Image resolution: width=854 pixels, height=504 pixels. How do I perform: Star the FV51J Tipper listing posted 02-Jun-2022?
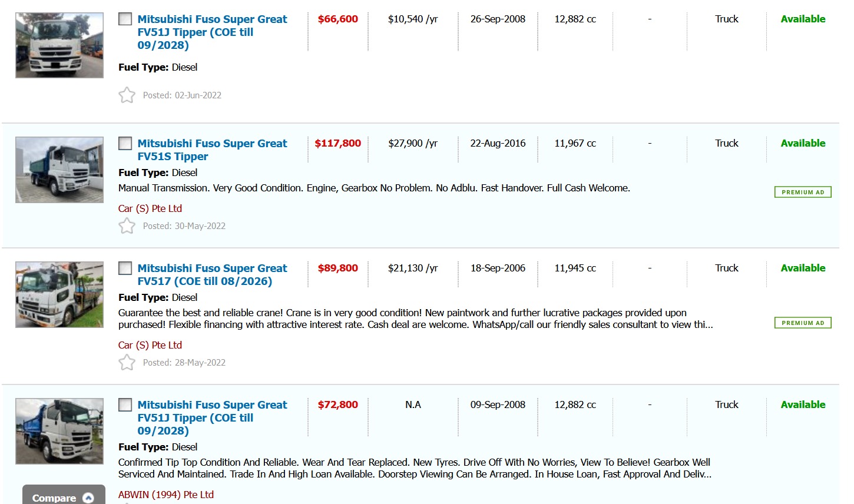127,95
